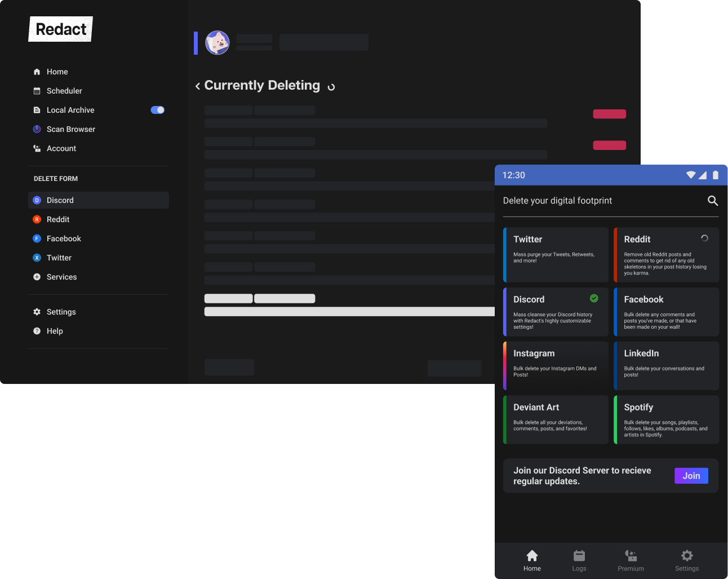This screenshot has width=728, height=579.
Task: Click the cat profile avatar
Action: click(217, 43)
